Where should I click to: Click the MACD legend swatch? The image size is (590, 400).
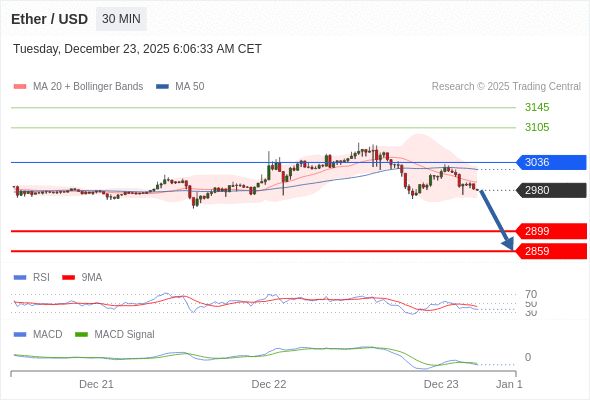(x=20, y=334)
